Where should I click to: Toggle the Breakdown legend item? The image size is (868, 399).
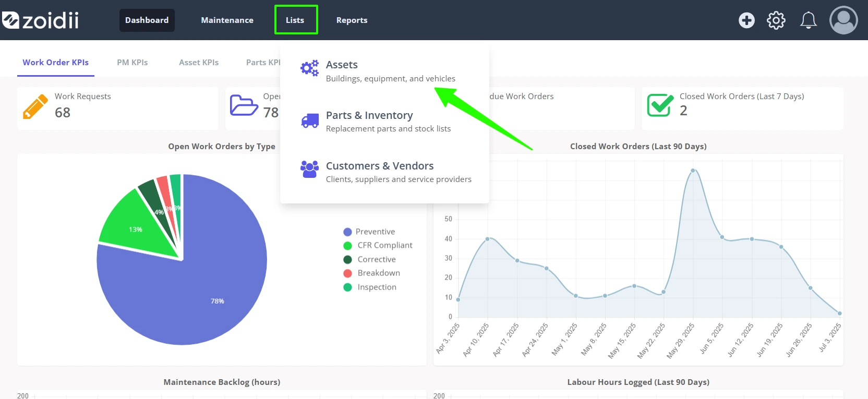click(371, 273)
